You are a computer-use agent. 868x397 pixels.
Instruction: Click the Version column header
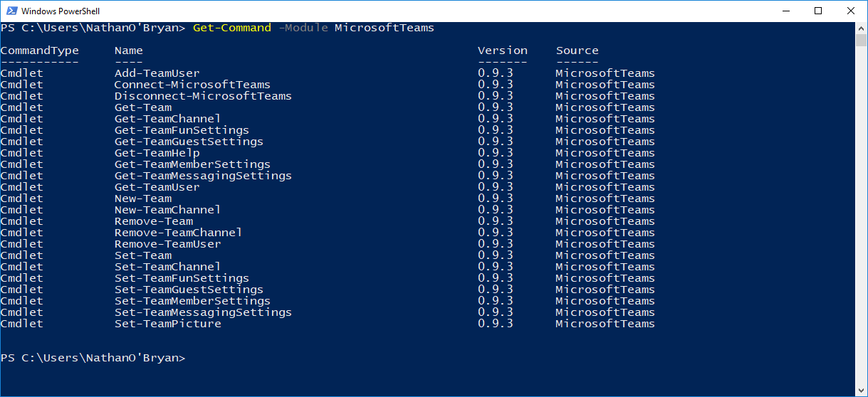point(502,51)
